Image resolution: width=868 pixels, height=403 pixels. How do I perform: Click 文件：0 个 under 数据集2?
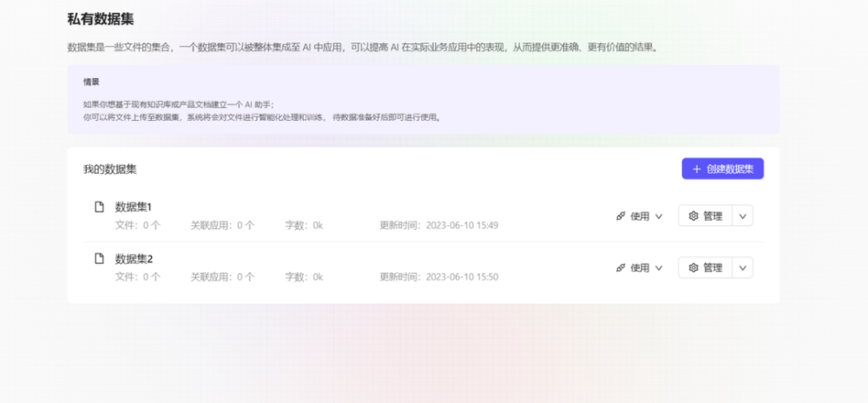[138, 277]
